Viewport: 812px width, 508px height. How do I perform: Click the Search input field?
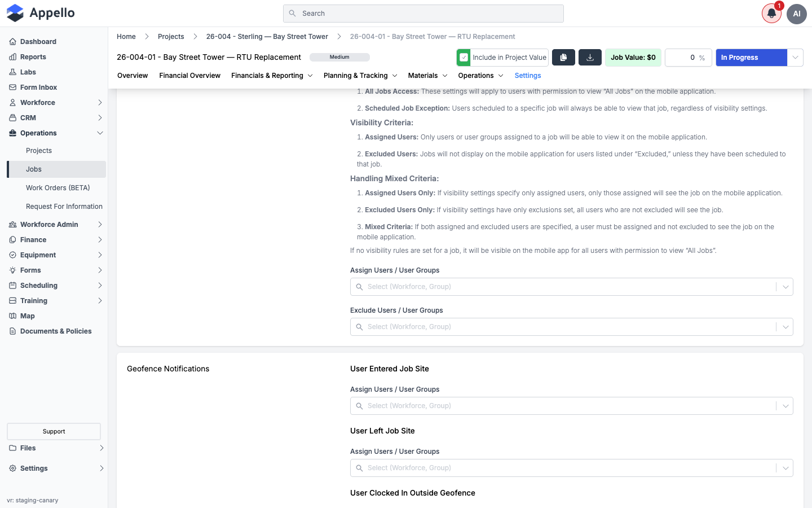423,14
